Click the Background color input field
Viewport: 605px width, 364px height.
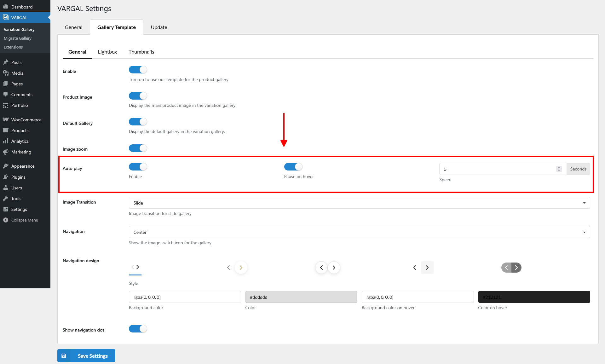(x=185, y=297)
